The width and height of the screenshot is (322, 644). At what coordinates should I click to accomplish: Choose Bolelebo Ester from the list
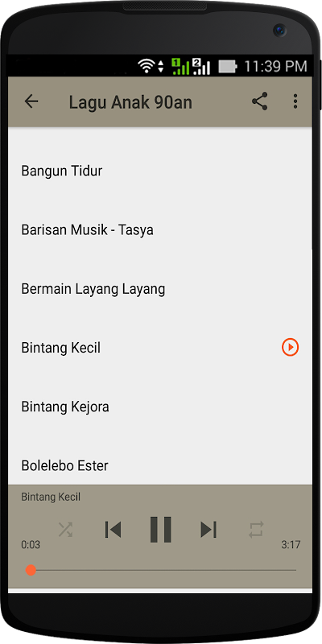pos(160,465)
